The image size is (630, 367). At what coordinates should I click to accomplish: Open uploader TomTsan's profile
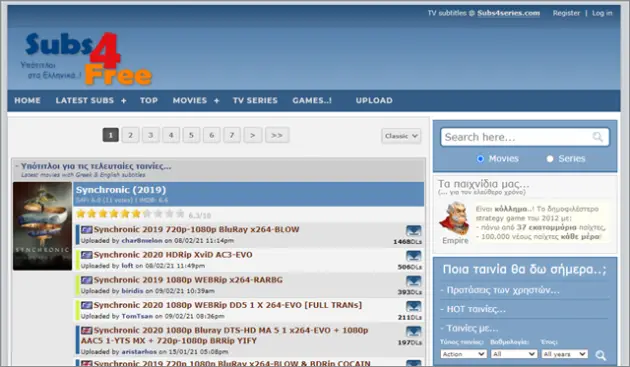(x=137, y=316)
